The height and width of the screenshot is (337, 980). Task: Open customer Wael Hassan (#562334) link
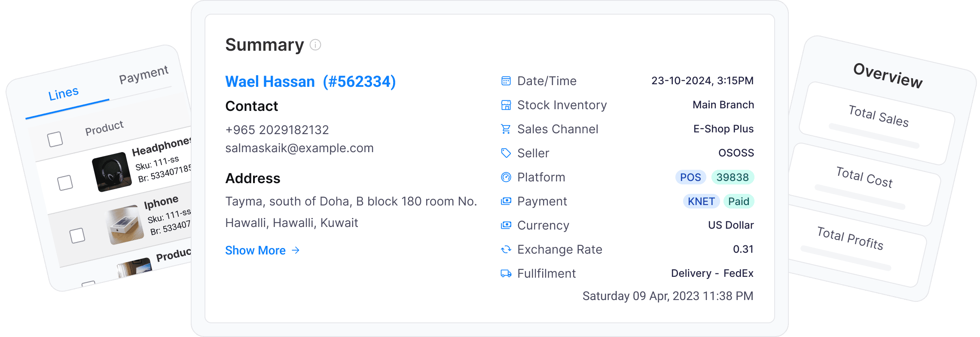tap(310, 82)
